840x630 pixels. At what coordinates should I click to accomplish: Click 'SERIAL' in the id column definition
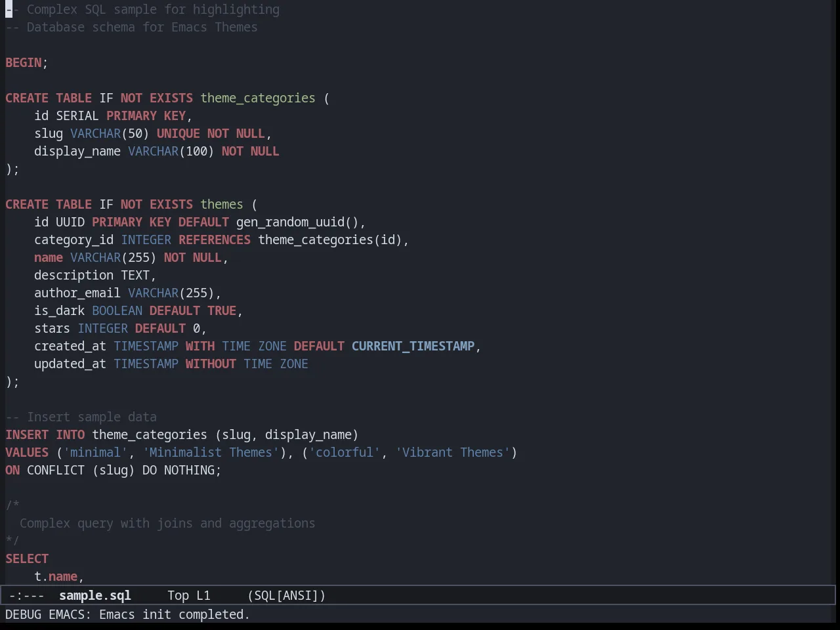pos(77,115)
